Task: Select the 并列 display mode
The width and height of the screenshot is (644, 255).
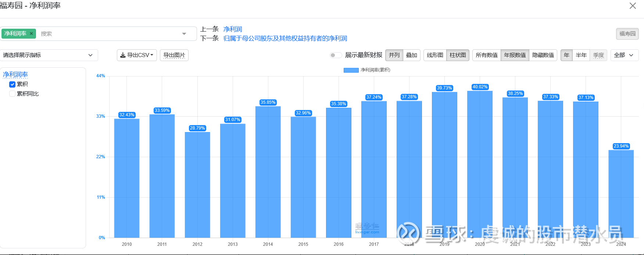Action: (x=394, y=55)
